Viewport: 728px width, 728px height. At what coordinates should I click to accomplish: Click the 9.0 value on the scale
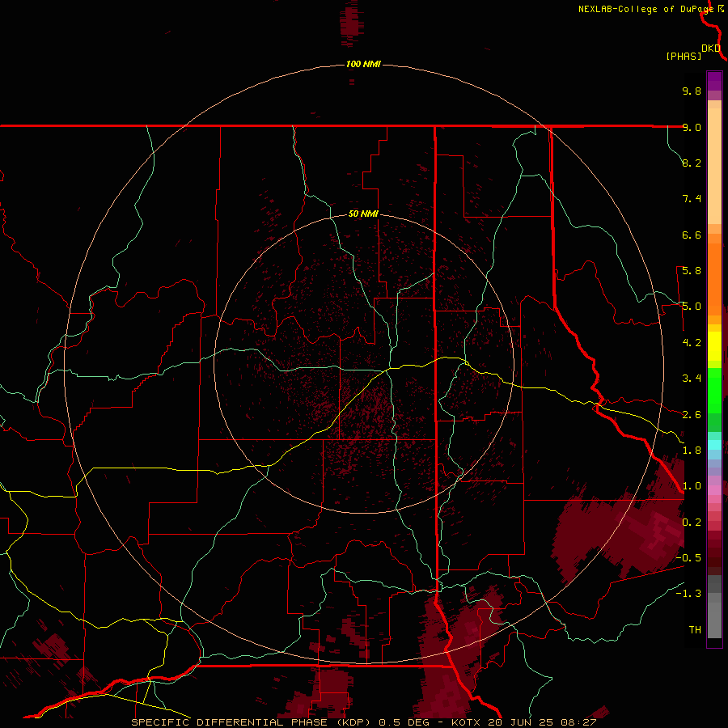coord(692,127)
